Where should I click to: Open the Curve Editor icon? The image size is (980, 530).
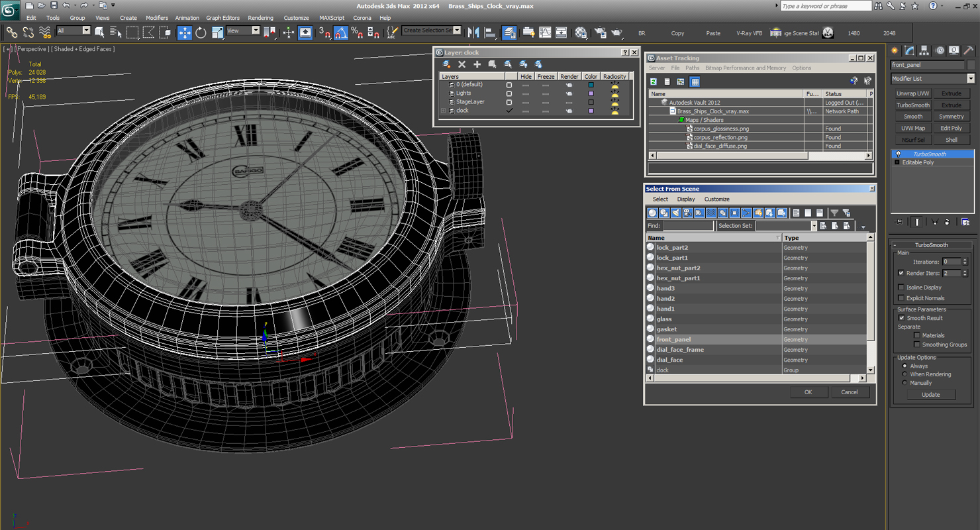[x=545, y=32]
